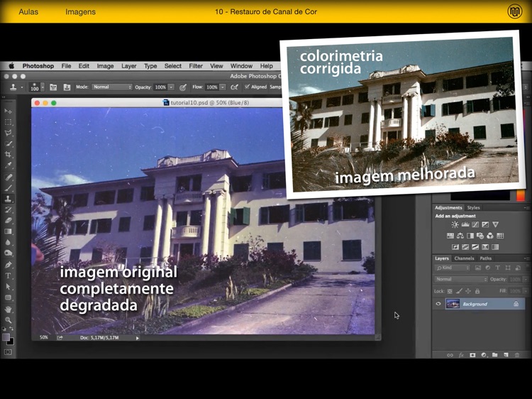Open the Apple menu
532x399 pixels.
pyautogui.click(x=11, y=66)
